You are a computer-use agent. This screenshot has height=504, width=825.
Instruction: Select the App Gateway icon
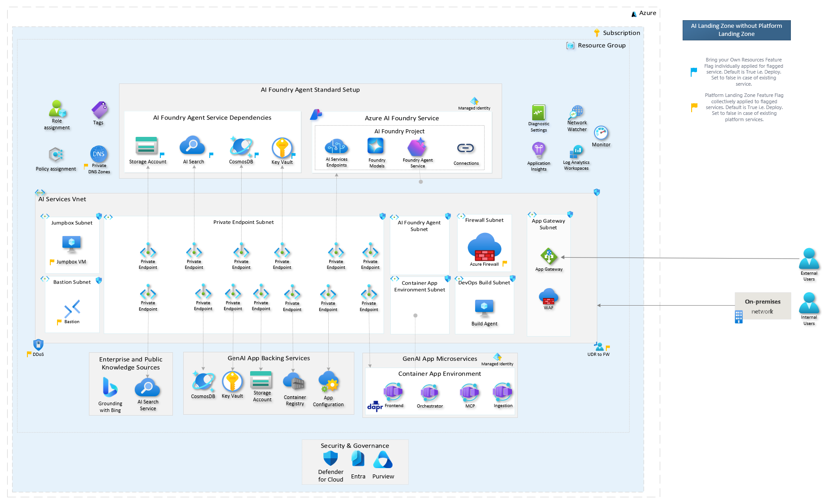tap(548, 257)
